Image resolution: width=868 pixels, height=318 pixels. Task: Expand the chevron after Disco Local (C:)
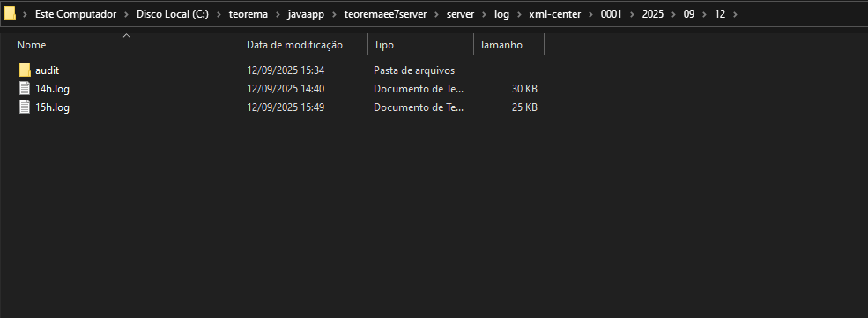tap(219, 14)
